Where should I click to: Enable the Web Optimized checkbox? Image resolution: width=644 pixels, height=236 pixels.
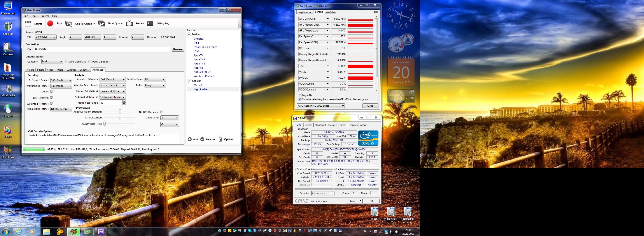coord(66,62)
